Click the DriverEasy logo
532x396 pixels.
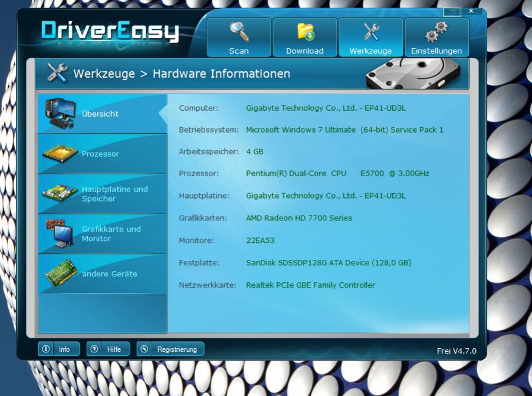[110, 32]
